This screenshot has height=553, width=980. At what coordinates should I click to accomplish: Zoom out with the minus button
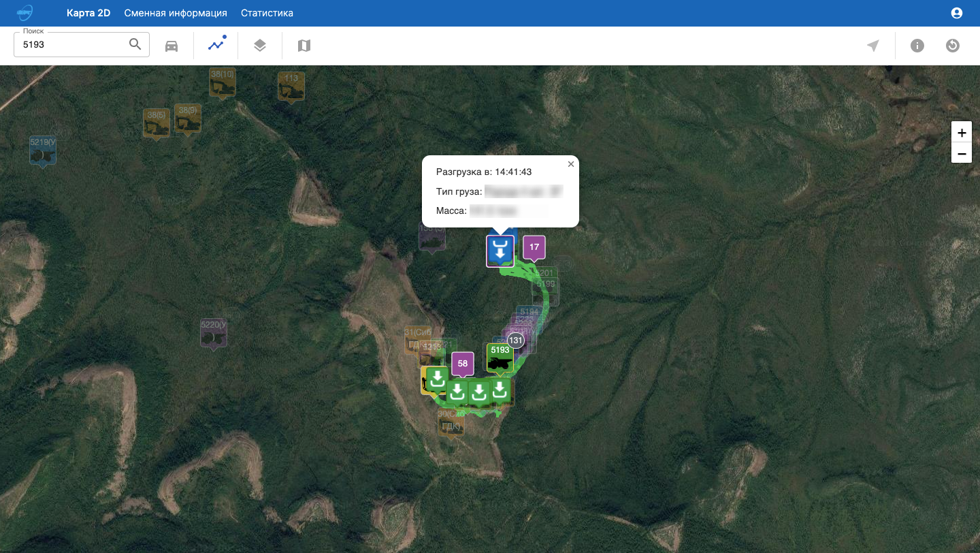click(962, 154)
